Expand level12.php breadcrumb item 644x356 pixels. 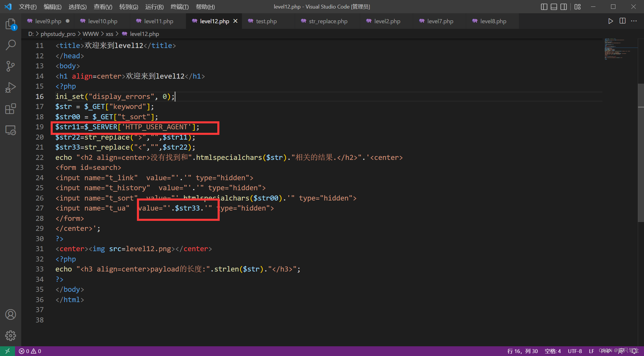point(140,34)
